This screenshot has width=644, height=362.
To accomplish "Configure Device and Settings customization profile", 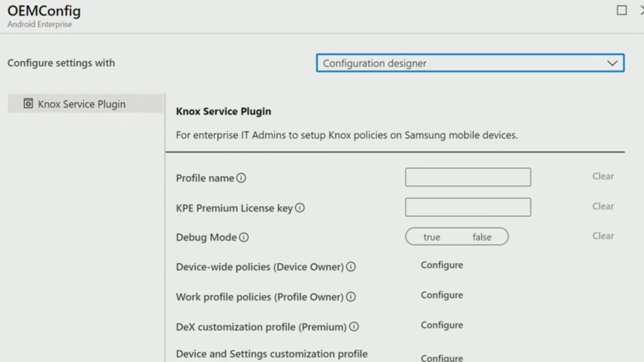I will (x=442, y=358).
